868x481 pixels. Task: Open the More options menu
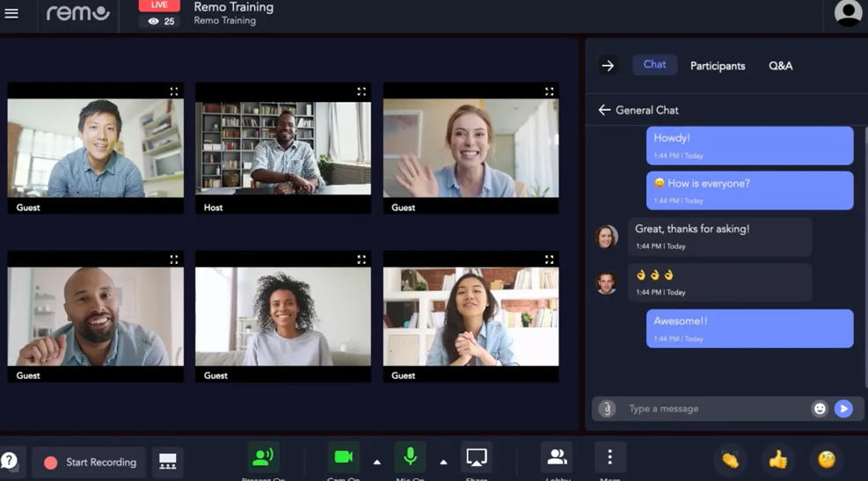pos(610,457)
